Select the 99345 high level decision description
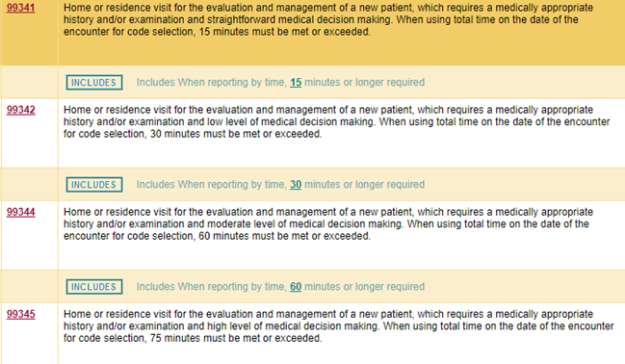Image resolution: width=625 pixels, height=364 pixels. 338,326
